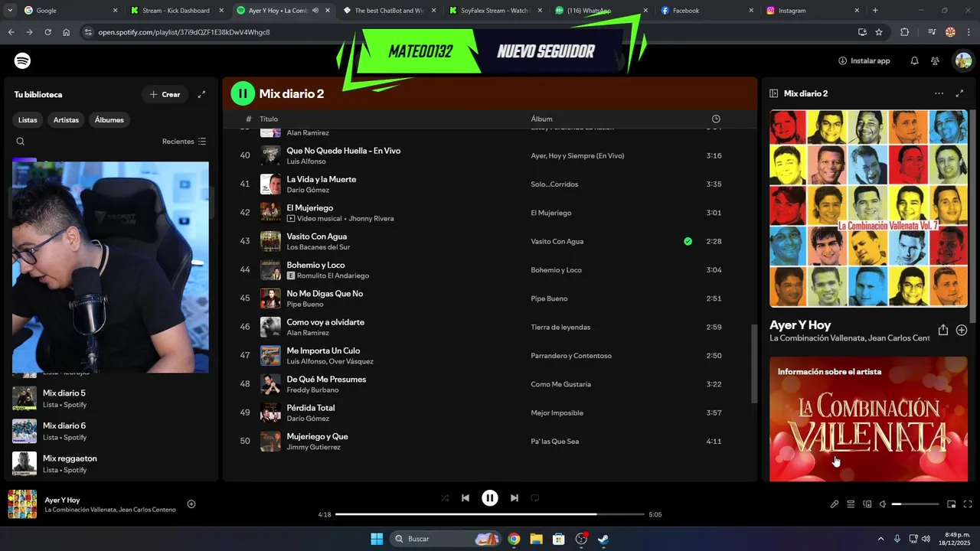
Task: Open Mix diario 5 playlist
Action: 110,398
